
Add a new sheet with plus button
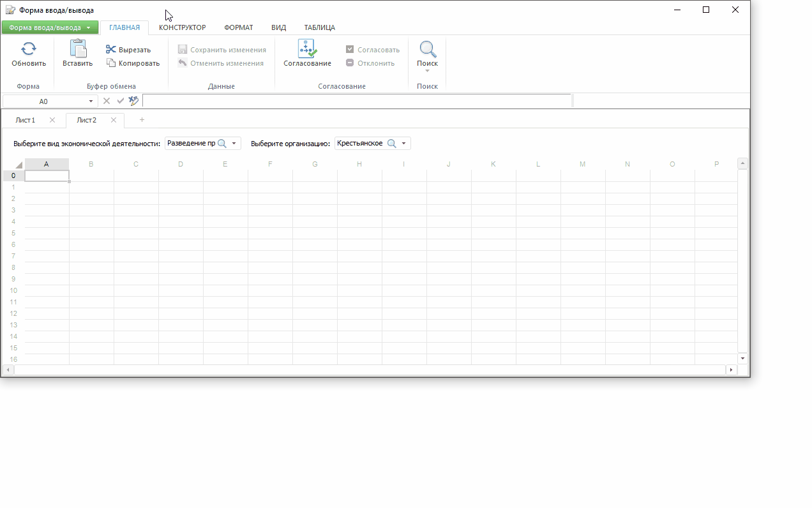(x=142, y=120)
